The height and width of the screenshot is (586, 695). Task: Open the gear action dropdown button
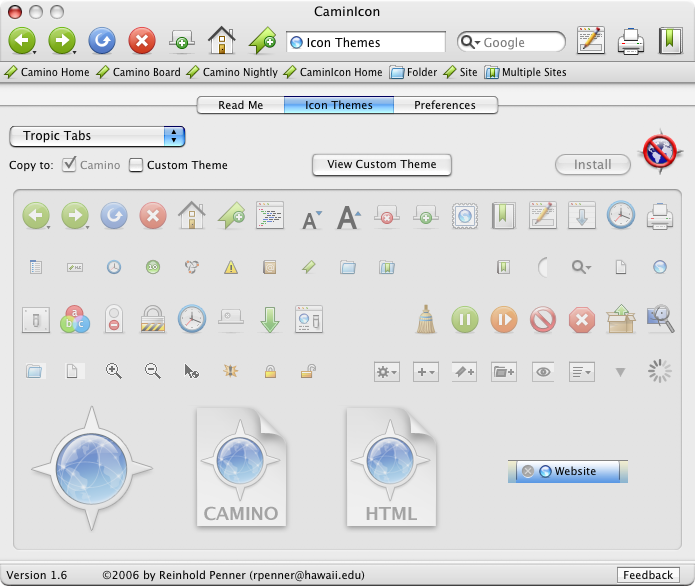coord(387,372)
